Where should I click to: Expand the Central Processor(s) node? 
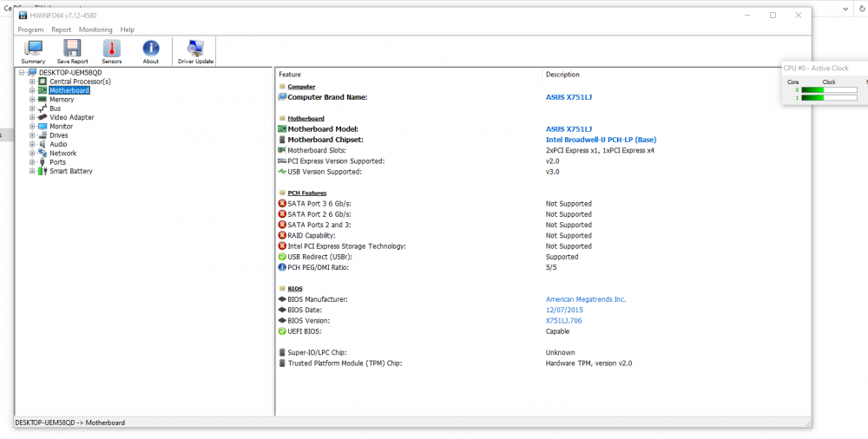(x=32, y=82)
